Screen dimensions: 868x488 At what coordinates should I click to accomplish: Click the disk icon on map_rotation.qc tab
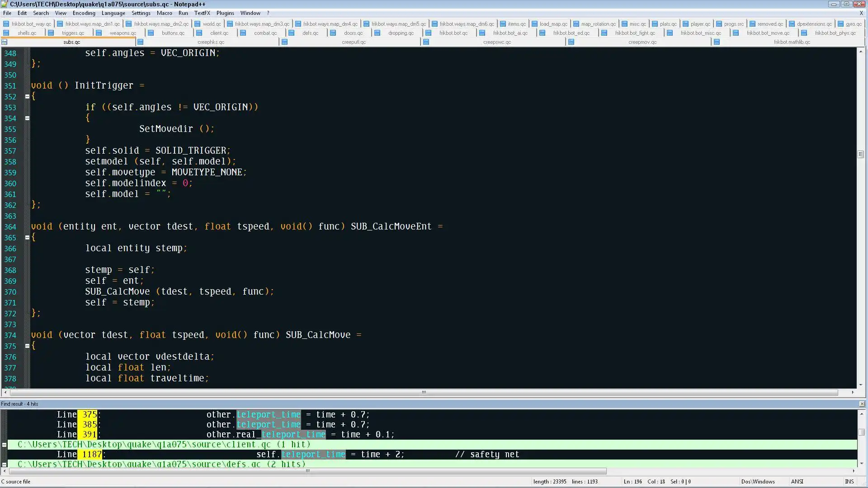[x=576, y=24]
